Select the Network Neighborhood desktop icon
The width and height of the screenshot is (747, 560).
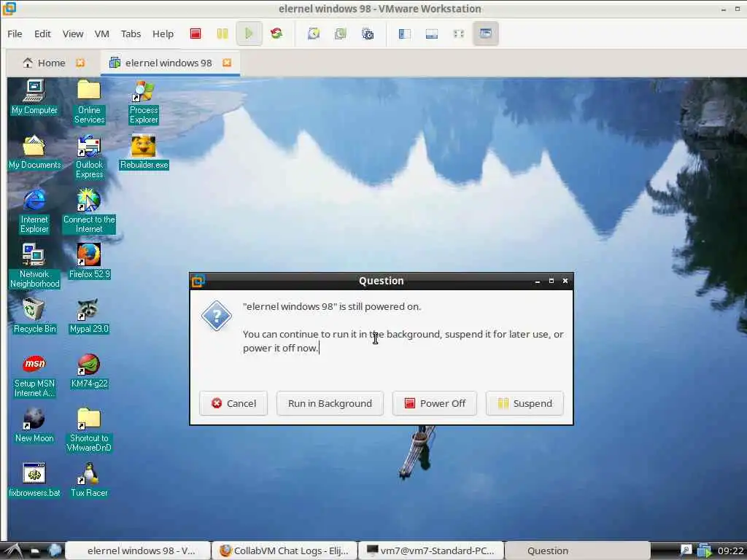coord(34,266)
